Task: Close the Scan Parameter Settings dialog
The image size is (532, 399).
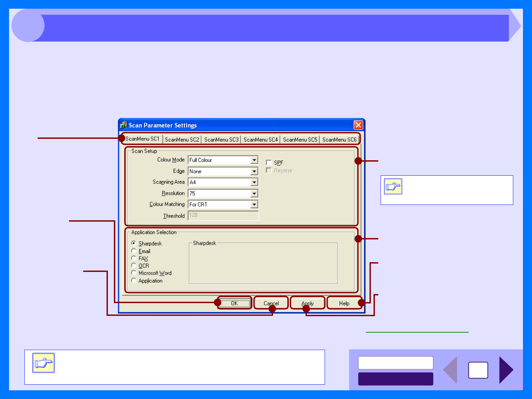Action: pos(358,125)
